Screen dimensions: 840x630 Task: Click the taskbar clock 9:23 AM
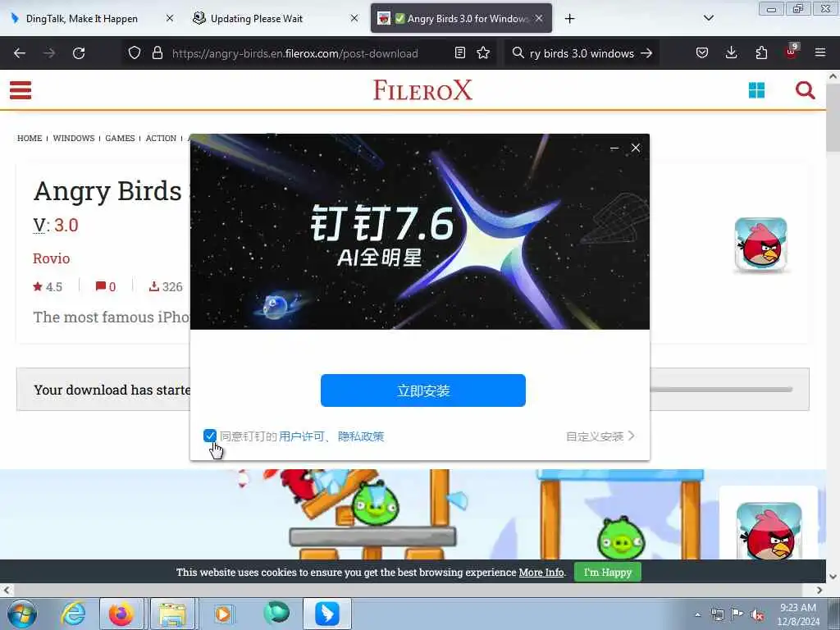798,608
